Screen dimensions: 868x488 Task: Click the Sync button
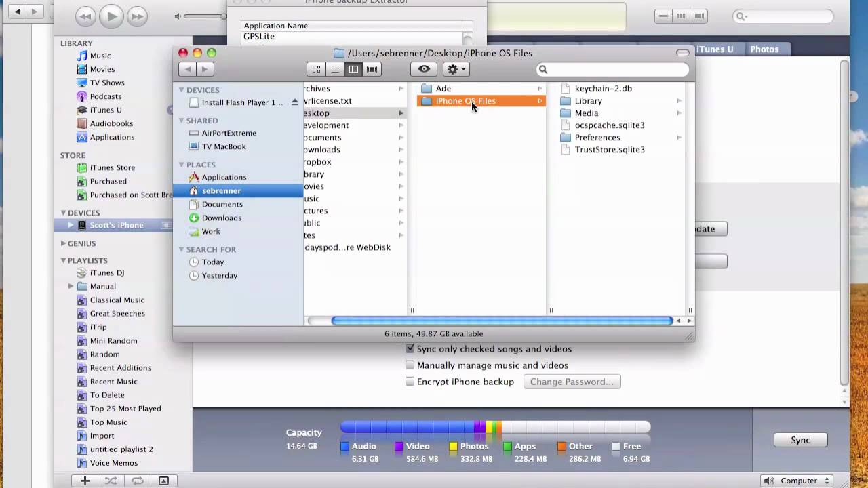(800, 440)
